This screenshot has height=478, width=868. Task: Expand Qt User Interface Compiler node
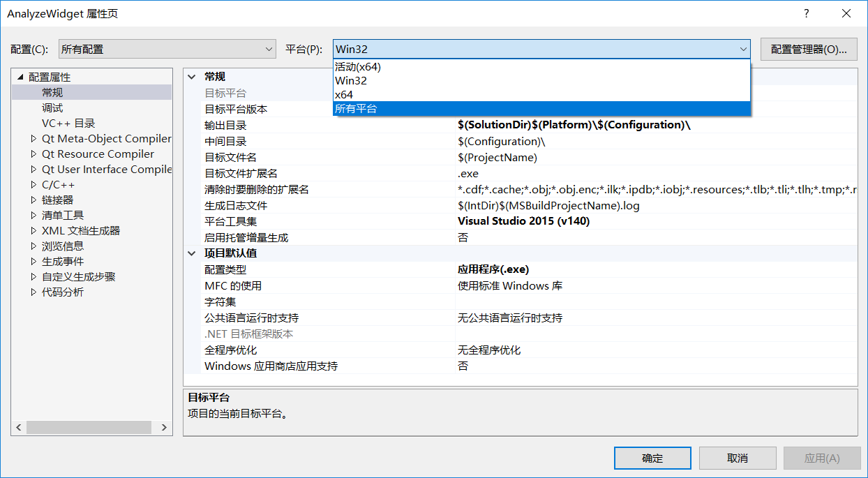click(33, 169)
